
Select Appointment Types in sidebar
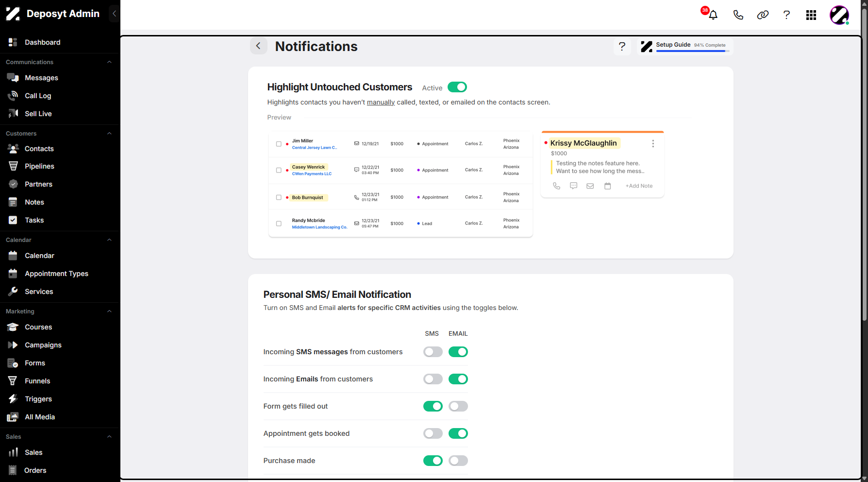tap(56, 274)
